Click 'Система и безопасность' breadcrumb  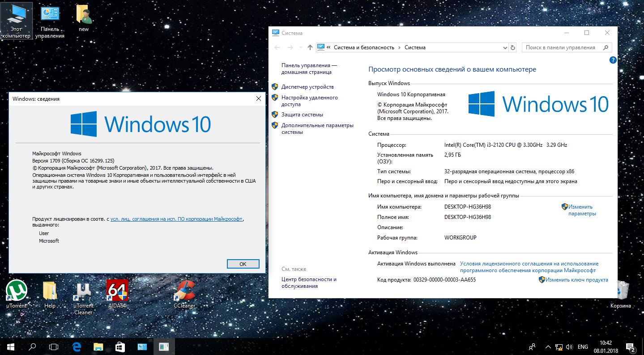364,47
